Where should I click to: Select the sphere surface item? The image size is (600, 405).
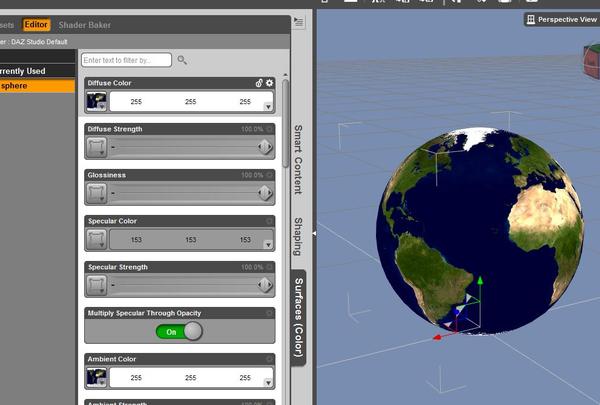[38, 86]
